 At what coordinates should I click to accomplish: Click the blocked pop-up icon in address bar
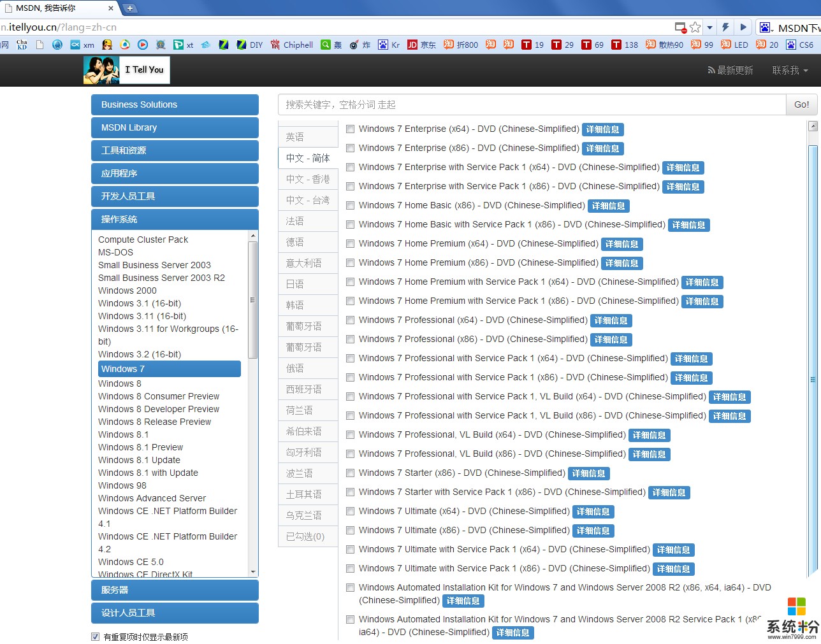(x=681, y=27)
